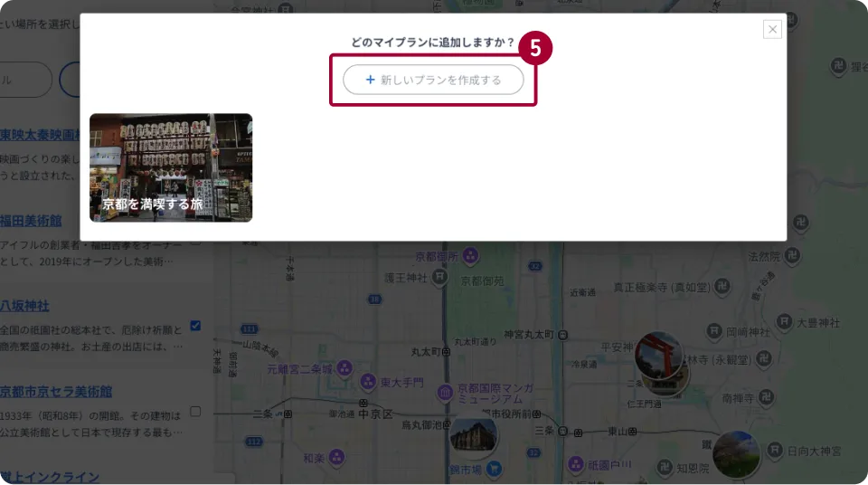This screenshot has width=868, height=485.
Task: Click the brick building photo pin on map
Action: (473, 435)
